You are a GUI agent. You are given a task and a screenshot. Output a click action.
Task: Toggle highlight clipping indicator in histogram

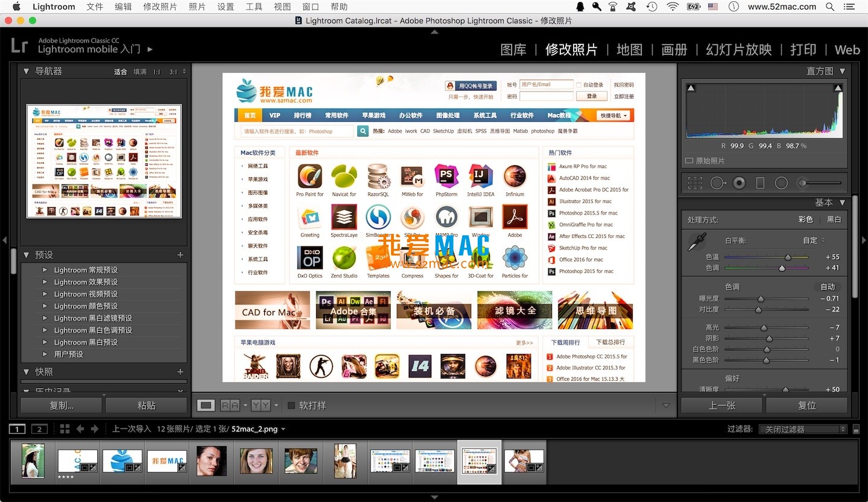838,88
